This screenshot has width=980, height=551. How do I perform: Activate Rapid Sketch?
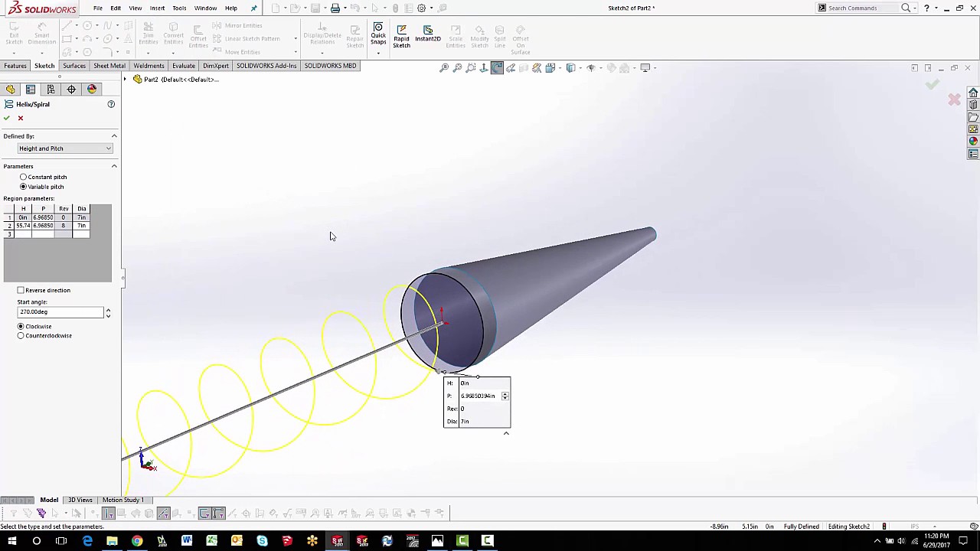(x=401, y=37)
